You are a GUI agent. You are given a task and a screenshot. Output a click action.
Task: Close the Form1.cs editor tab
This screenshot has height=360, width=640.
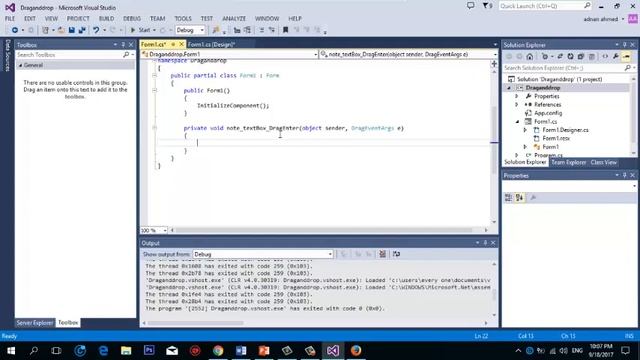(x=182, y=44)
